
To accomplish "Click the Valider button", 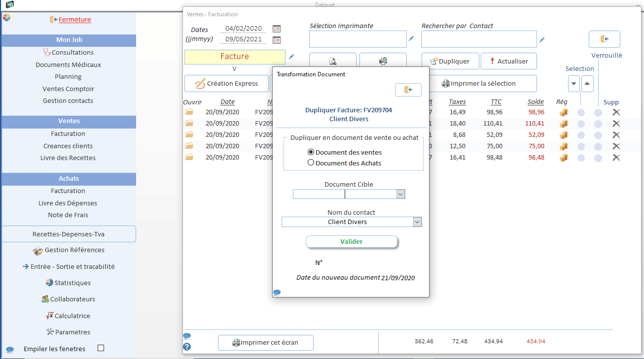I will (x=352, y=242).
